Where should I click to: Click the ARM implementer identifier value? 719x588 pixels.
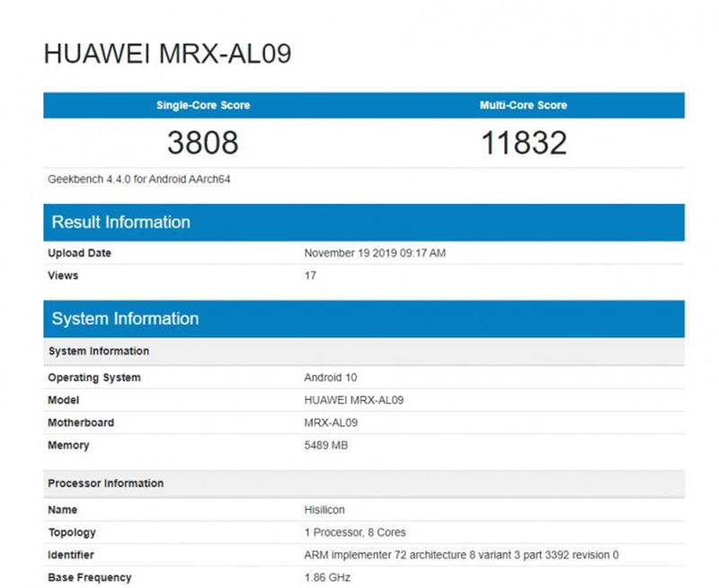[461, 555]
